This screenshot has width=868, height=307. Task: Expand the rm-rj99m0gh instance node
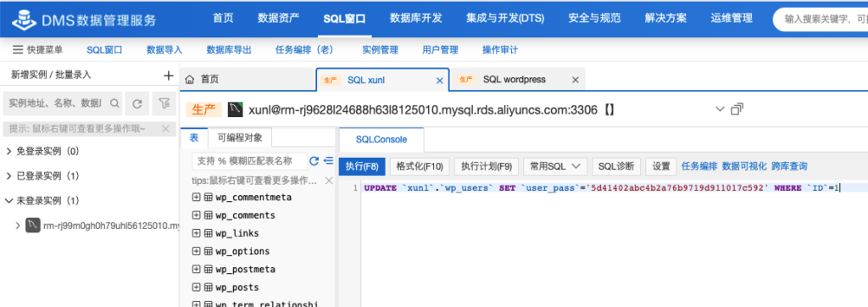[x=18, y=226]
